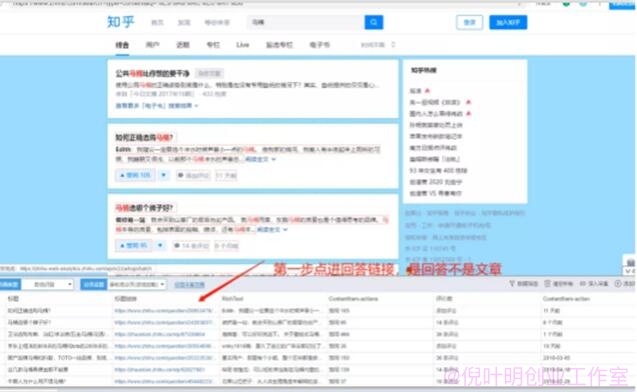Open the question 马桶选哪个牌子好?
The width and height of the screenshot is (637, 392).
[x=145, y=208]
